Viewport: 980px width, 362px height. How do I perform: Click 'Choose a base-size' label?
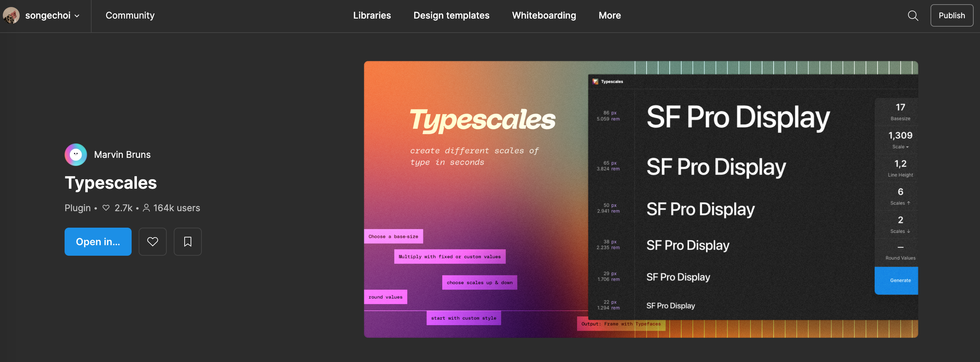(393, 236)
